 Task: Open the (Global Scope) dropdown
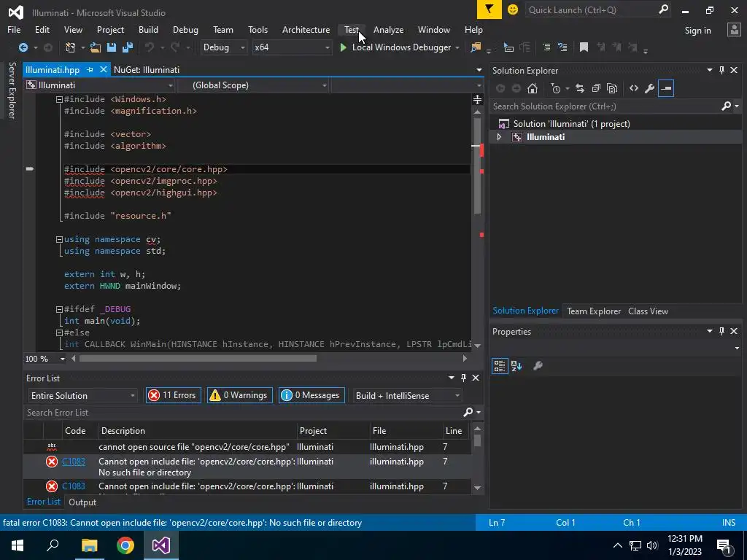click(x=252, y=85)
